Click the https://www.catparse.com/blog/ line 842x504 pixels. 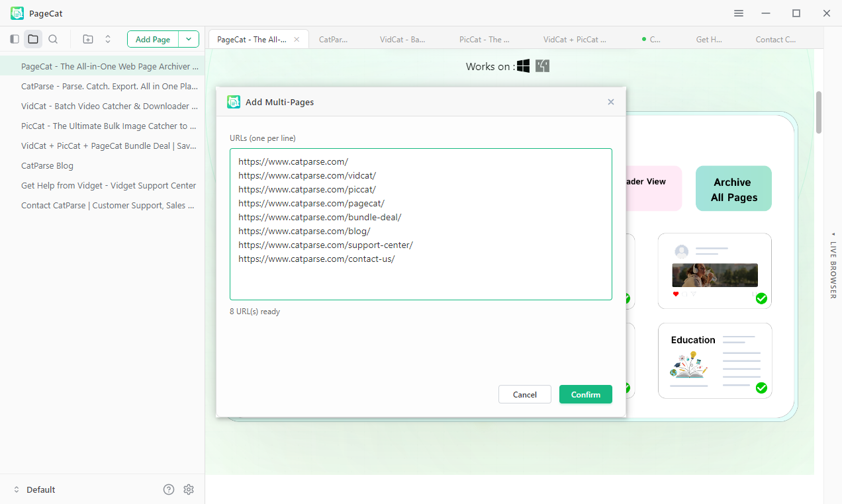pyautogui.click(x=304, y=231)
